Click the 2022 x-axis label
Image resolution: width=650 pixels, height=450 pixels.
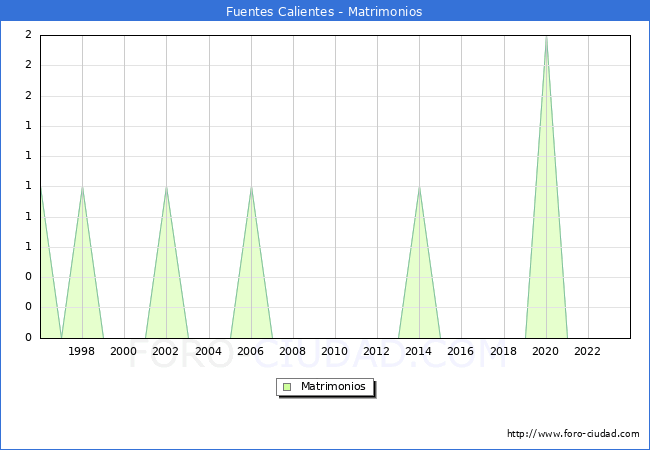pos(588,351)
